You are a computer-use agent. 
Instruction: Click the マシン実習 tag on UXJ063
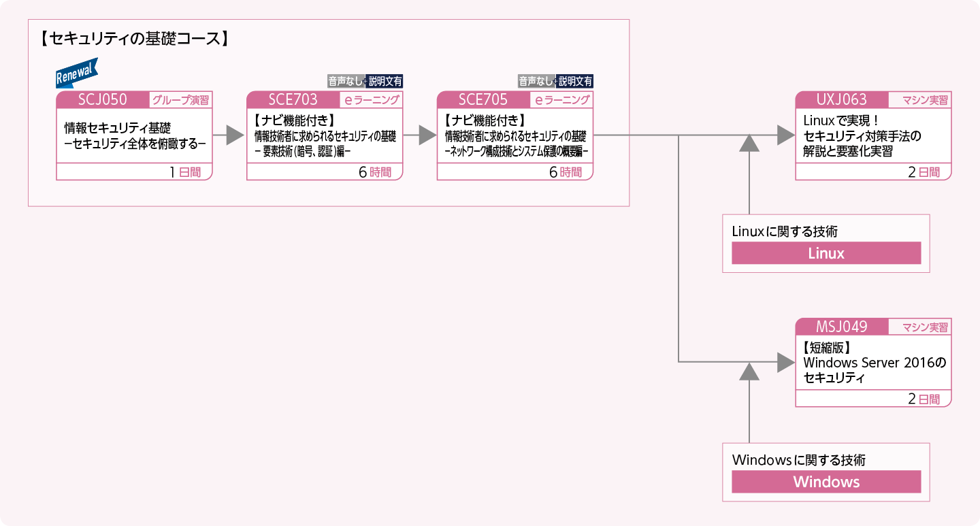click(920, 100)
